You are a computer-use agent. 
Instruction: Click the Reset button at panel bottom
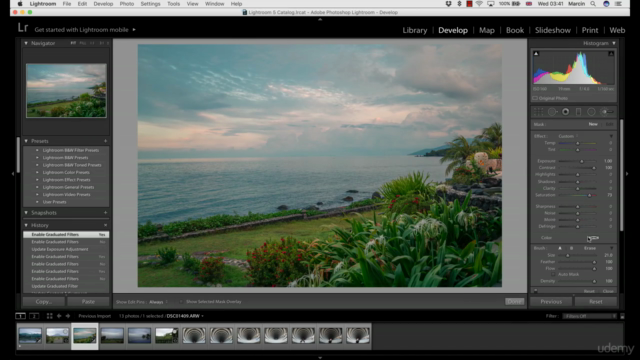click(596, 302)
